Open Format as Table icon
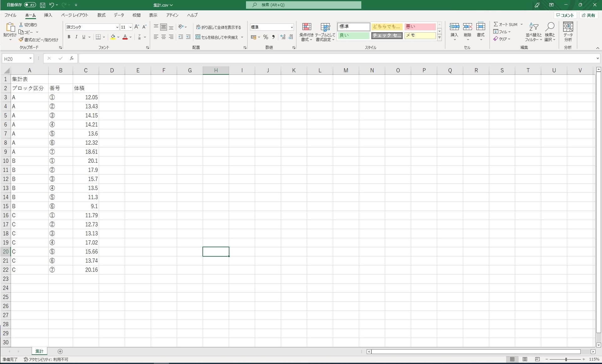Viewport: 602px width, 364px height. click(x=325, y=27)
